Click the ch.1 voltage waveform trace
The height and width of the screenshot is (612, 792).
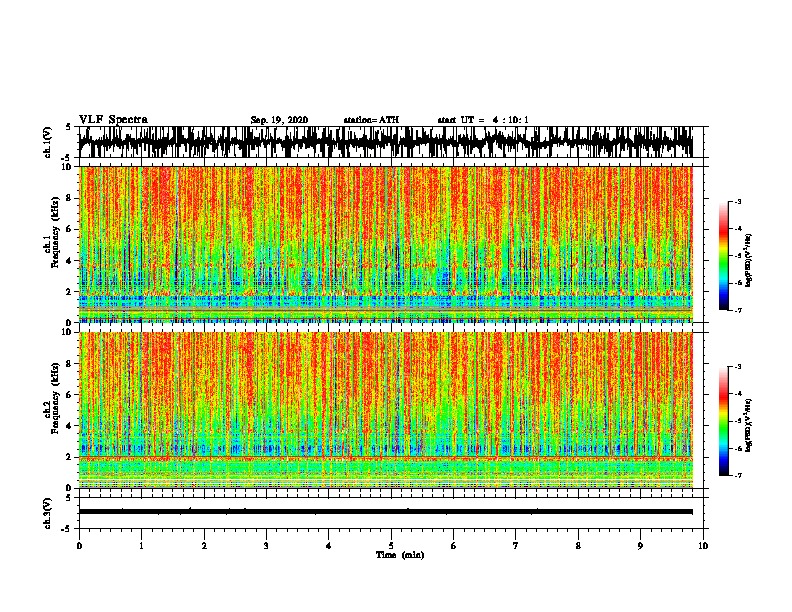point(385,142)
